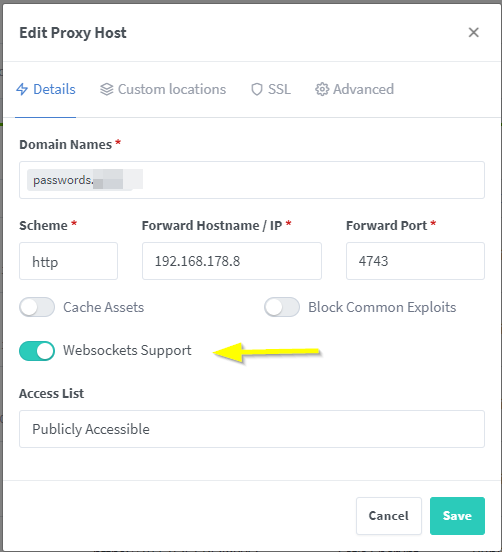Select the Details tab
Image resolution: width=502 pixels, height=552 pixels.
(46, 89)
